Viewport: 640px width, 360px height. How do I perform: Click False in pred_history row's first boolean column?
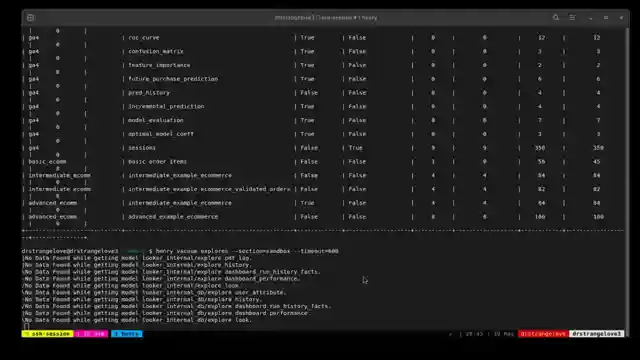pyautogui.click(x=309, y=93)
